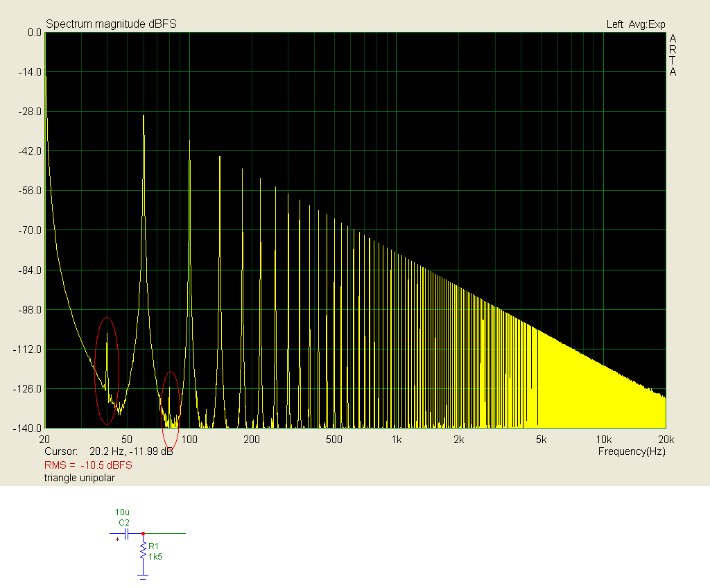Click the 'Left' channel label
This screenshot has height=588, width=710.
tap(614, 24)
